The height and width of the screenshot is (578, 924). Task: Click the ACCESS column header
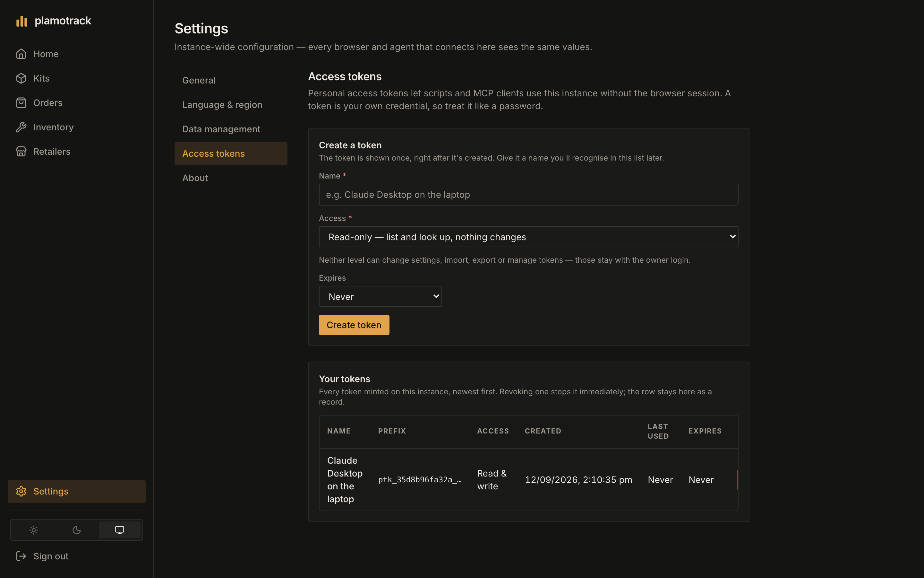coord(493,431)
